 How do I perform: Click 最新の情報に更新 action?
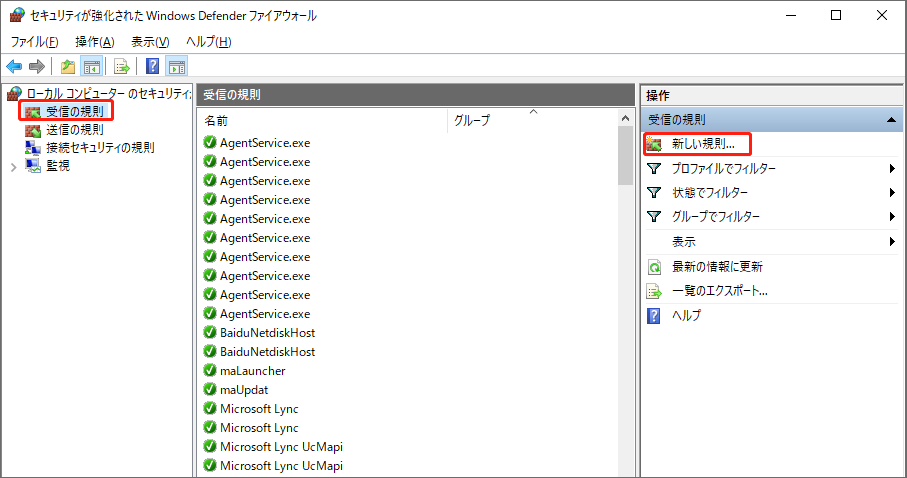(717, 267)
